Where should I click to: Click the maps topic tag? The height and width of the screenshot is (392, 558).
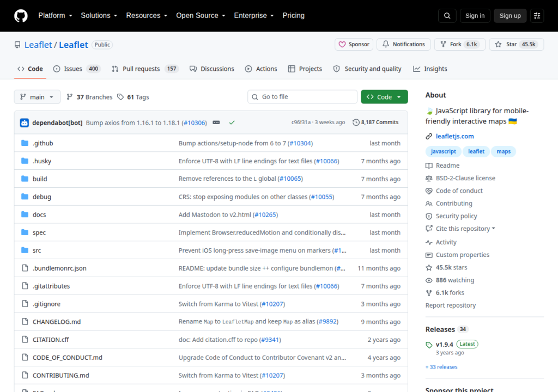[504, 151]
